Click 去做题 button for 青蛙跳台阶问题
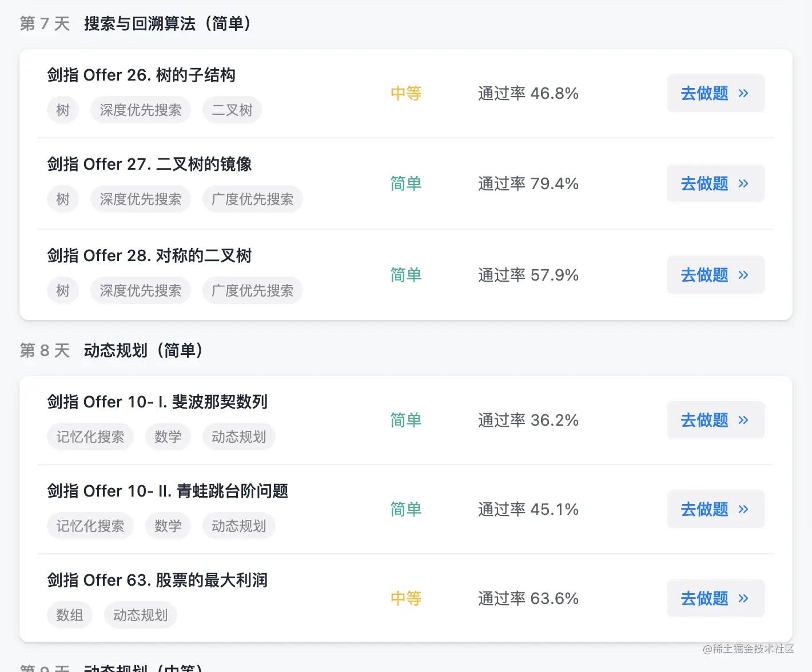This screenshot has width=812, height=672. coord(715,509)
